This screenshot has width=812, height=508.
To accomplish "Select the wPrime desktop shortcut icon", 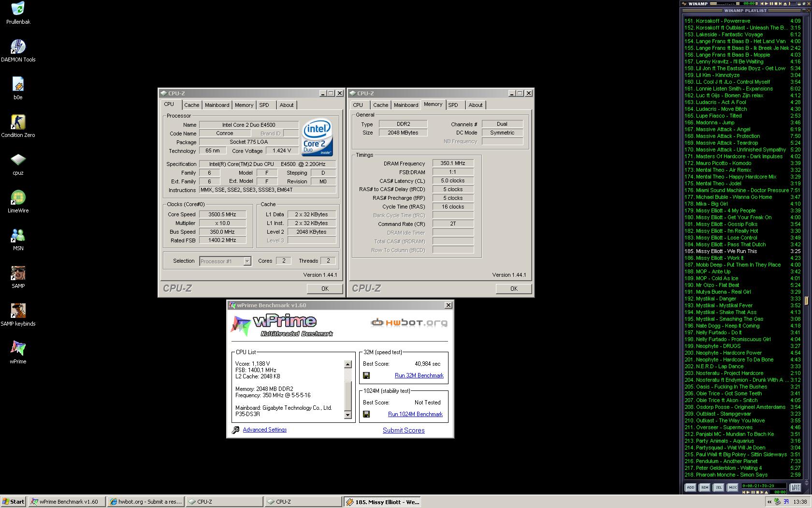I will pos(18,348).
